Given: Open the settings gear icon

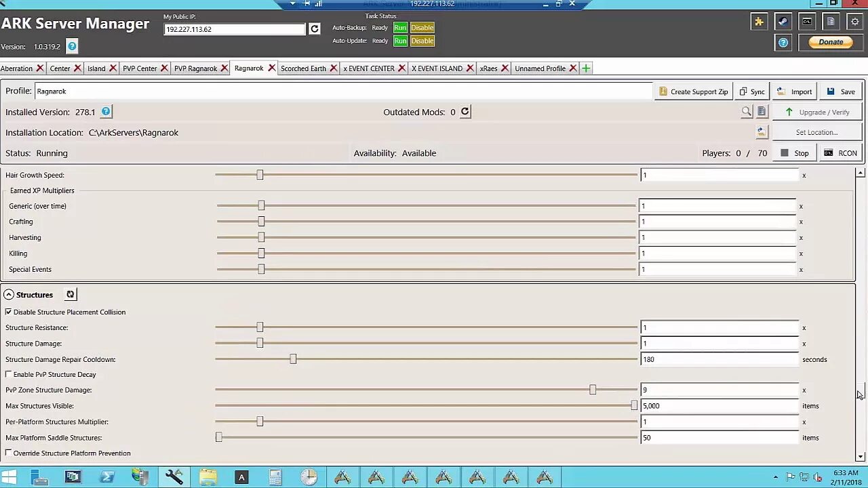Looking at the screenshot, I should pos(854,22).
